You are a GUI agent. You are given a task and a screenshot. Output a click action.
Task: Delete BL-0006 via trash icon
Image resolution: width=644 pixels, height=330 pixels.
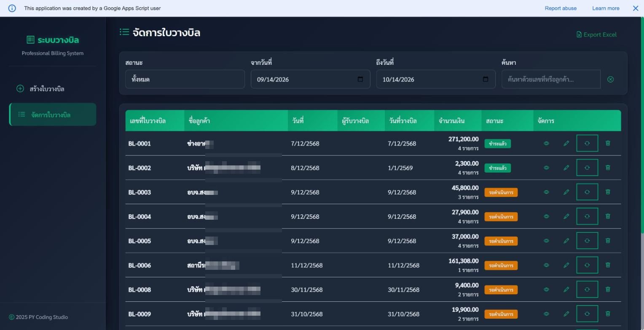coord(608,265)
